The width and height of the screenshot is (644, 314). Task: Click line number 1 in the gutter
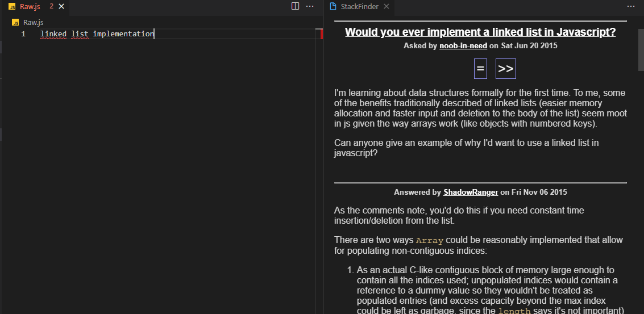[23, 34]
